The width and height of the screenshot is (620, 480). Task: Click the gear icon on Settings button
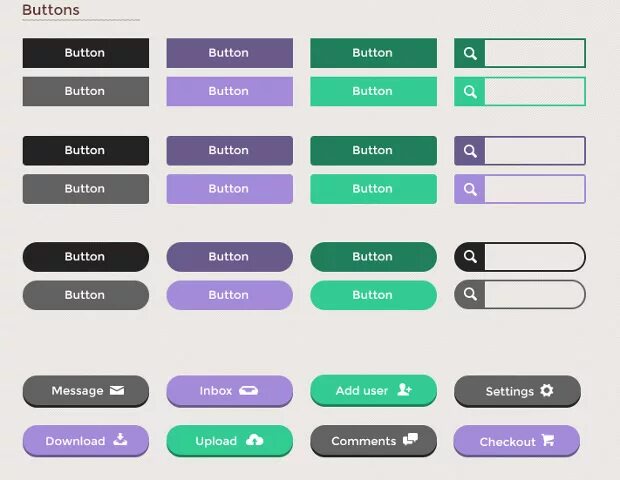(546, 390)
